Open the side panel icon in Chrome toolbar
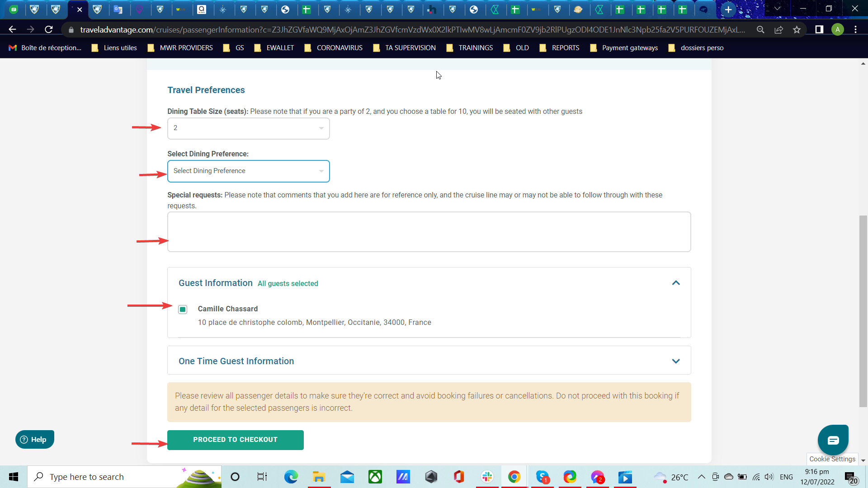The width and height of the screenshot is (868, 488). coord(819,30)
